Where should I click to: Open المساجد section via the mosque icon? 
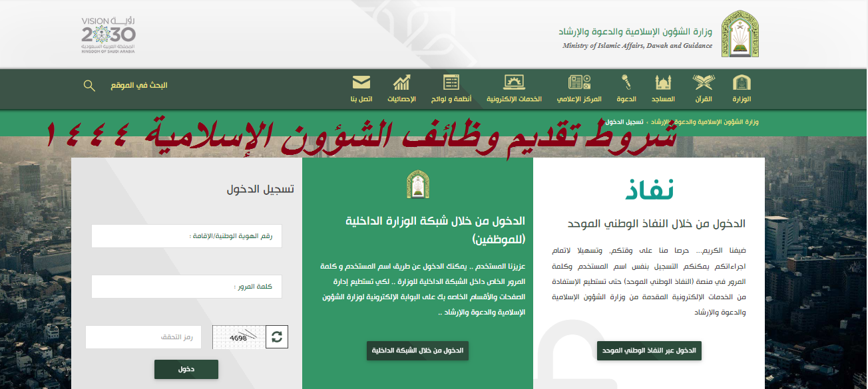click(664, 82)
